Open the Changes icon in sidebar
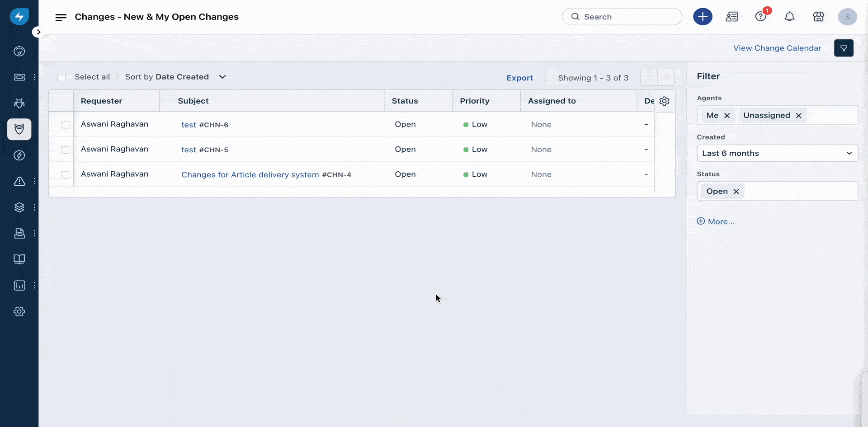This screenshot has height=427, width=868. tap(19, 129)
